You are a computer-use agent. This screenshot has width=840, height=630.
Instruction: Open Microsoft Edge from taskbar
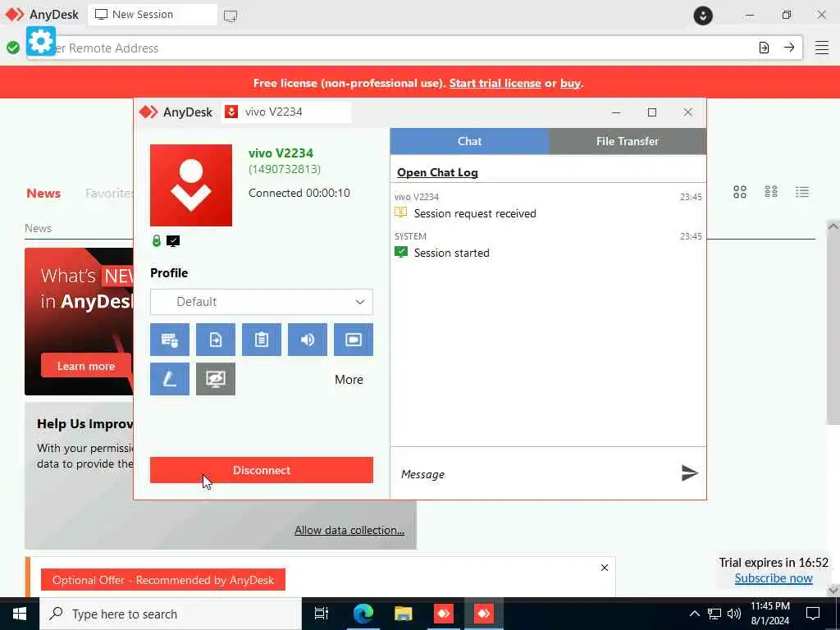(363, 614)
